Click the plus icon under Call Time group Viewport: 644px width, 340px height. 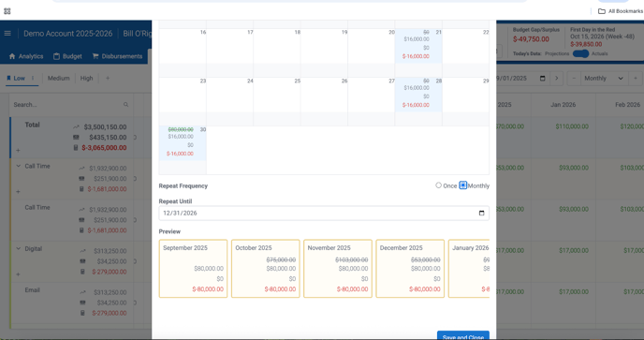(18, 192)
